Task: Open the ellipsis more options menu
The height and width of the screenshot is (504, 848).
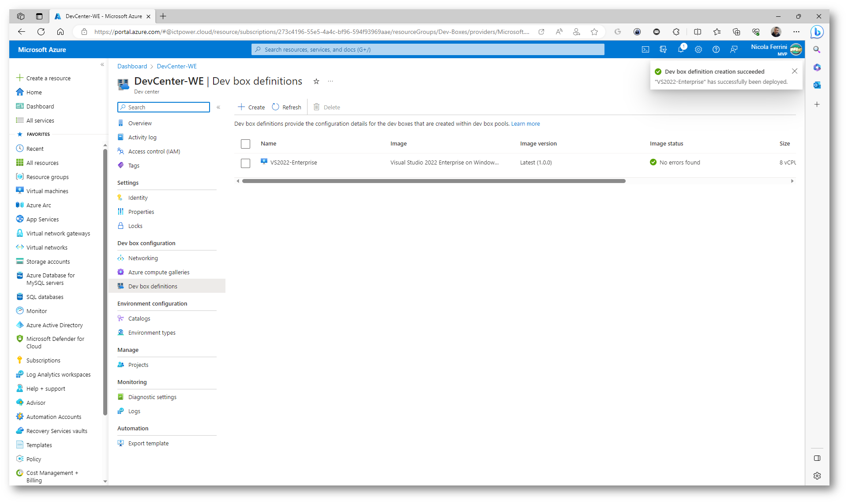Action: pyautogui.click(x=330, y=81)
